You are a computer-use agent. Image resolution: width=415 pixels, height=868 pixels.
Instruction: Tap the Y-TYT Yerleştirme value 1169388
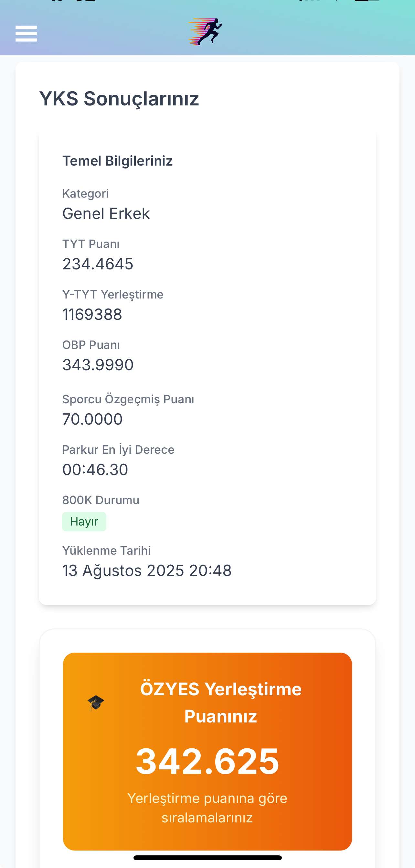(92, 314)
